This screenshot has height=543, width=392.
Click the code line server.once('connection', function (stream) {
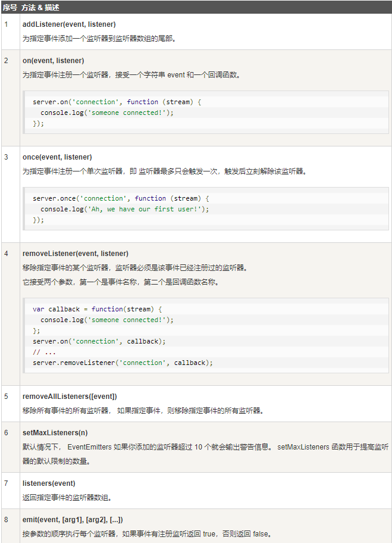pos(121,198)
